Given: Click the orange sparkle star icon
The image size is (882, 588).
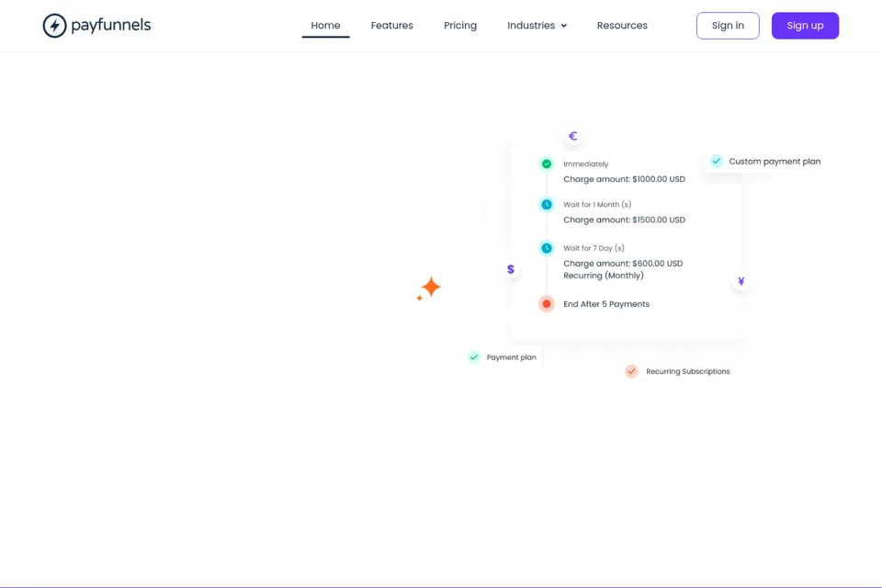Looking at the screenshot, I should click(429, 288).
